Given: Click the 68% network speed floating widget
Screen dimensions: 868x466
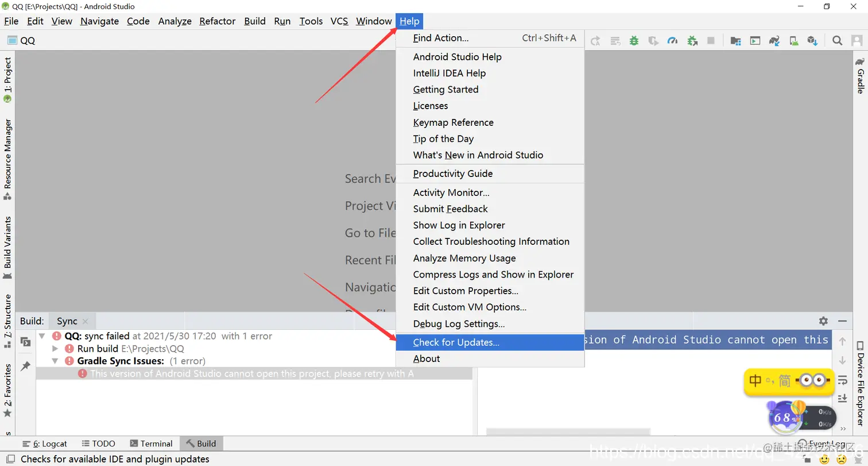Looking at the screenshot, I should click(801, 418).
